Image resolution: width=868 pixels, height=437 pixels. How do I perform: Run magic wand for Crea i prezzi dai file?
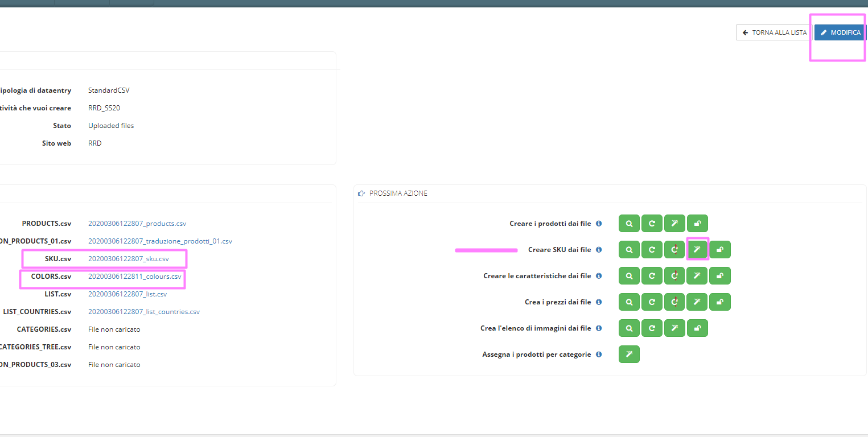point(697,302)
